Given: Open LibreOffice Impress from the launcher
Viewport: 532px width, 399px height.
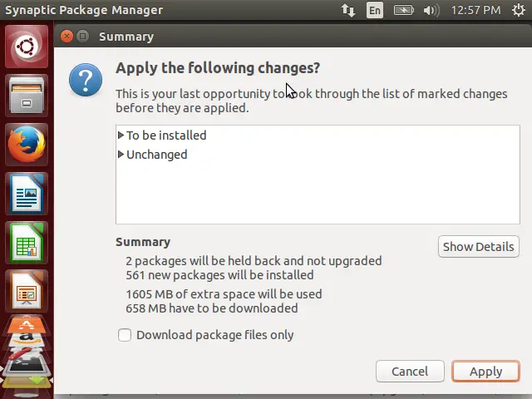Looking at the screenshot, I should point(27,291).
